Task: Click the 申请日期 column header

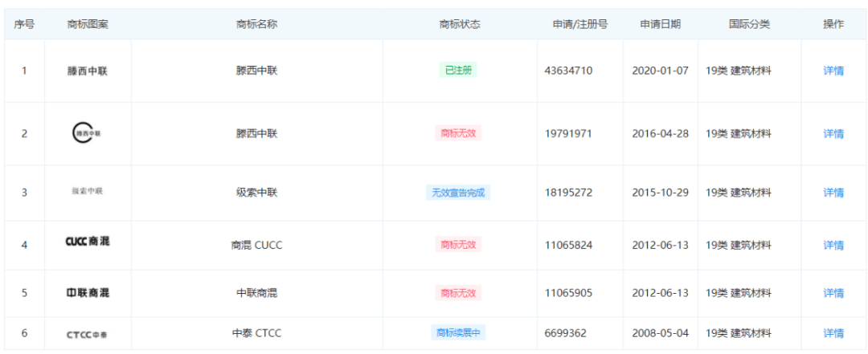Action: pyautogui.click(x=660, y=24)
